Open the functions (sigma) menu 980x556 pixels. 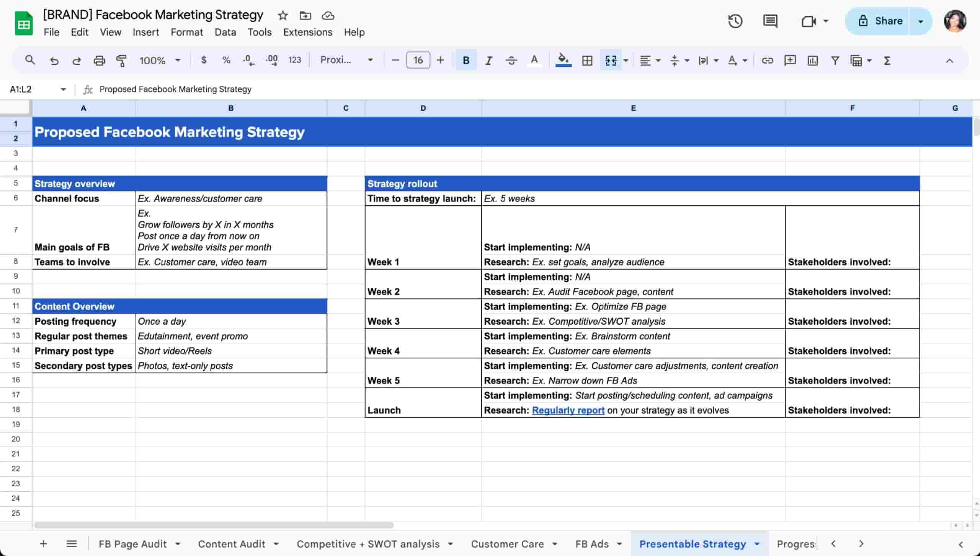[x=887, y=60]
